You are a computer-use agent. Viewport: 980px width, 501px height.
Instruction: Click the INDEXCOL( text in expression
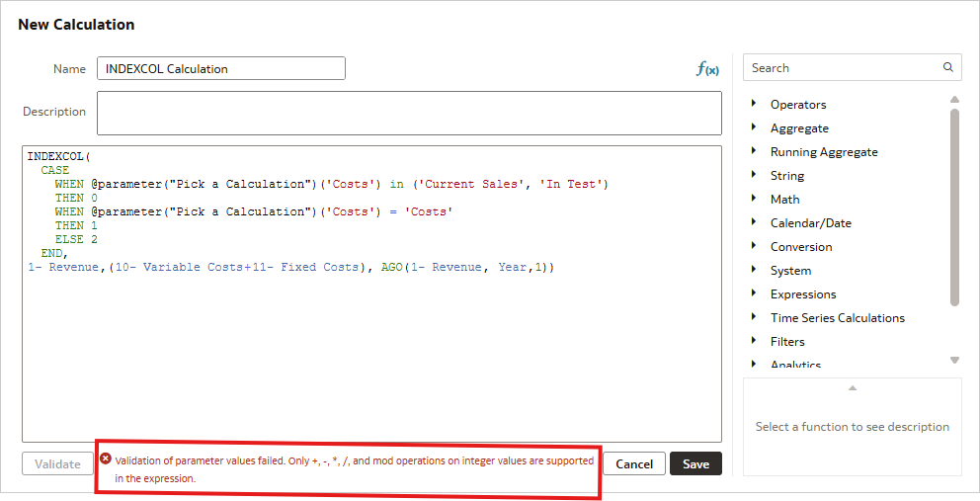(x=59, y=156)
